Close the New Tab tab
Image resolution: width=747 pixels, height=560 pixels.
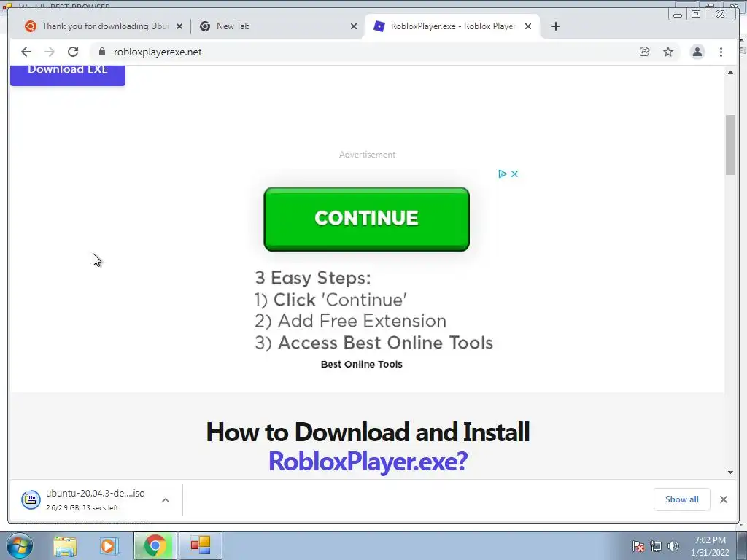354,27
